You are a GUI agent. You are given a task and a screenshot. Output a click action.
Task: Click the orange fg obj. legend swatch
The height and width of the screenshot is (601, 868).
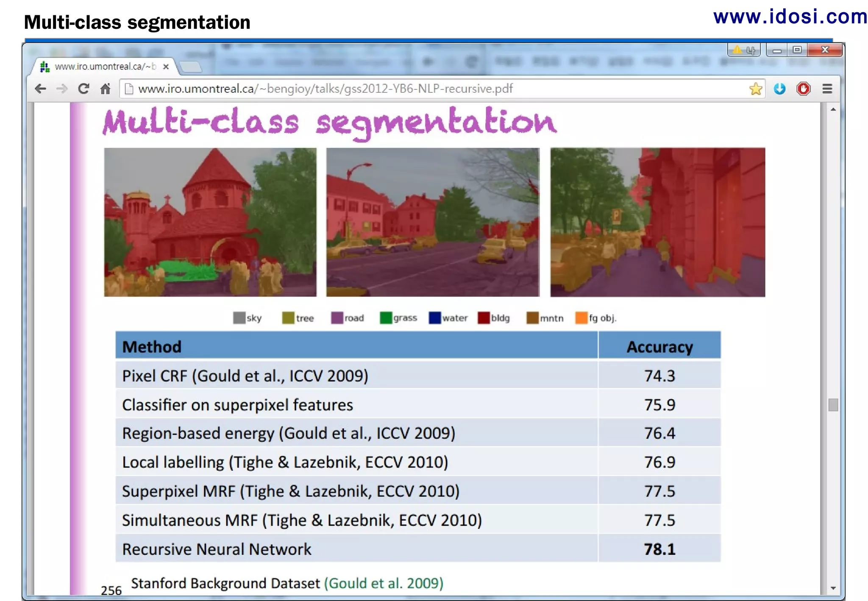(581, 318)
